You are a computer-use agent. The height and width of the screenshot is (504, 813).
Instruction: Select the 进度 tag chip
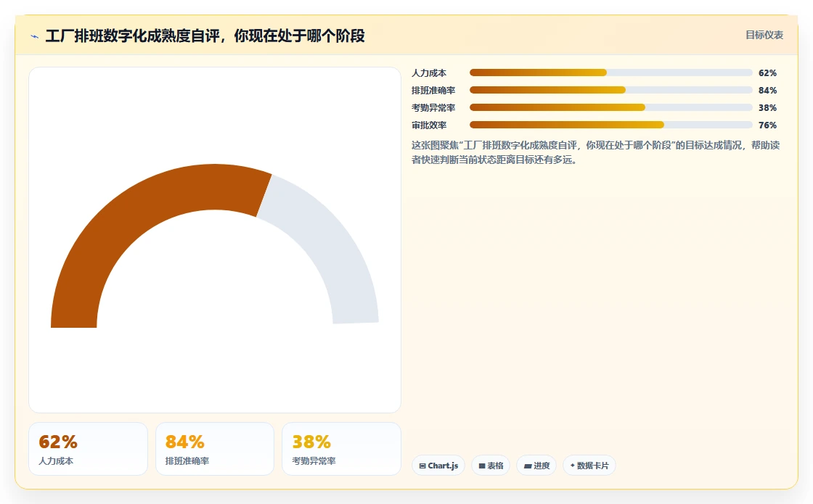(536, 466)
